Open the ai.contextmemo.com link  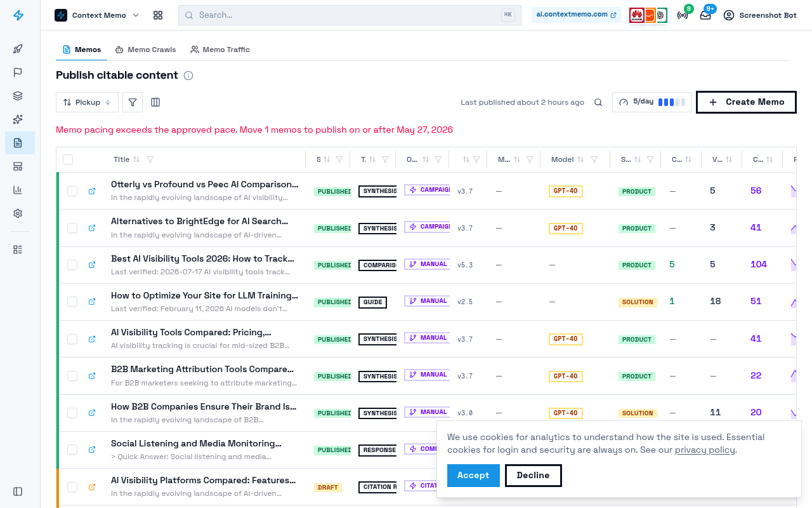[x=576, y=15]
